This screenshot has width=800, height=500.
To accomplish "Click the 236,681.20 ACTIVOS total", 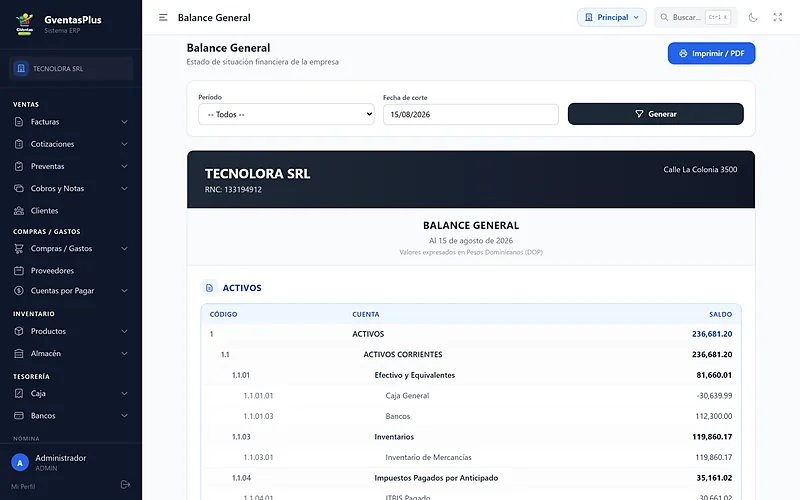I will [712, 334].
